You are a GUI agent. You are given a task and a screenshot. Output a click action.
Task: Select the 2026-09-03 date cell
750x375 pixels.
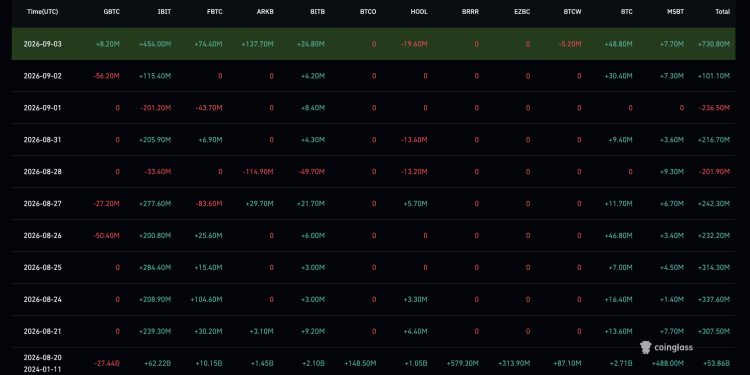click(43, 44)
